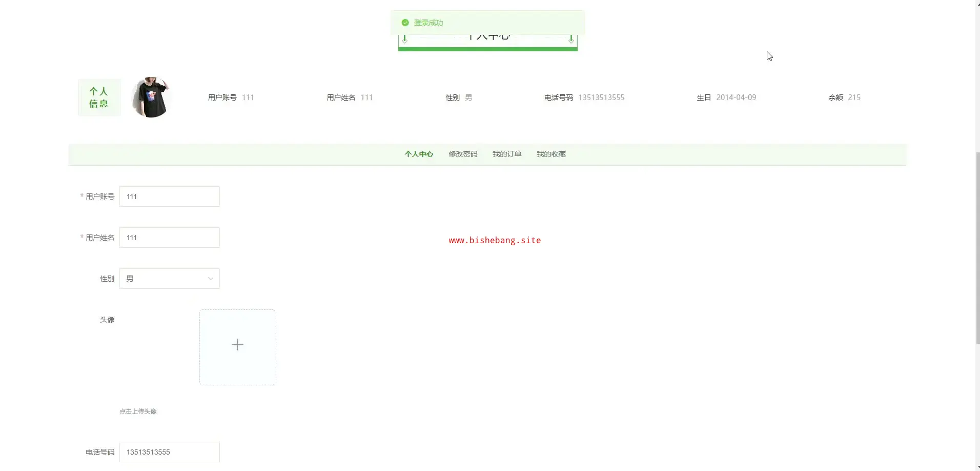Select the 电话号码 input field
The image size is (980, 471).
(x=170, y=452)
